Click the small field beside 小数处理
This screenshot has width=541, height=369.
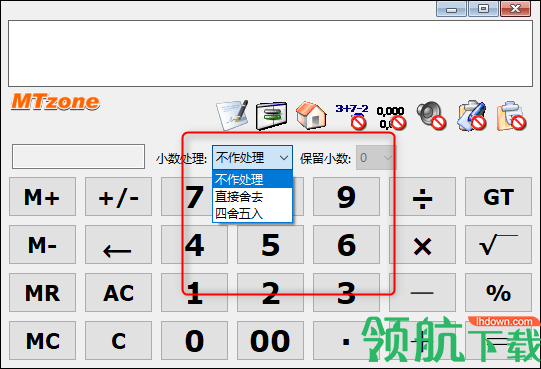click(x=78, y=156)
